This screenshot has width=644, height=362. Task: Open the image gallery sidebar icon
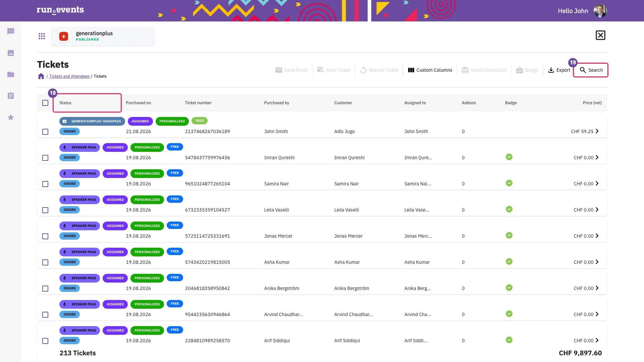point(11,53)
